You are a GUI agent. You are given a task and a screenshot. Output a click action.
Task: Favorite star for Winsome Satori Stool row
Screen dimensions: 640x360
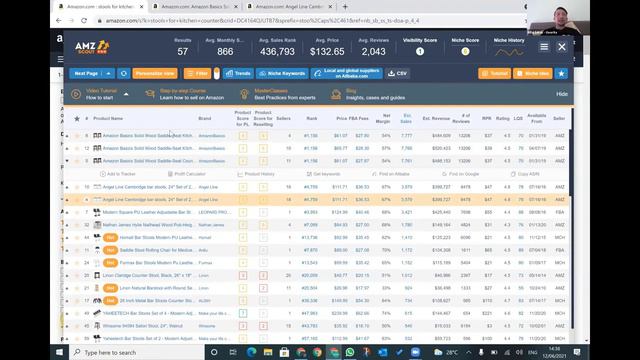pyautogui.click(x=77, y=326)
